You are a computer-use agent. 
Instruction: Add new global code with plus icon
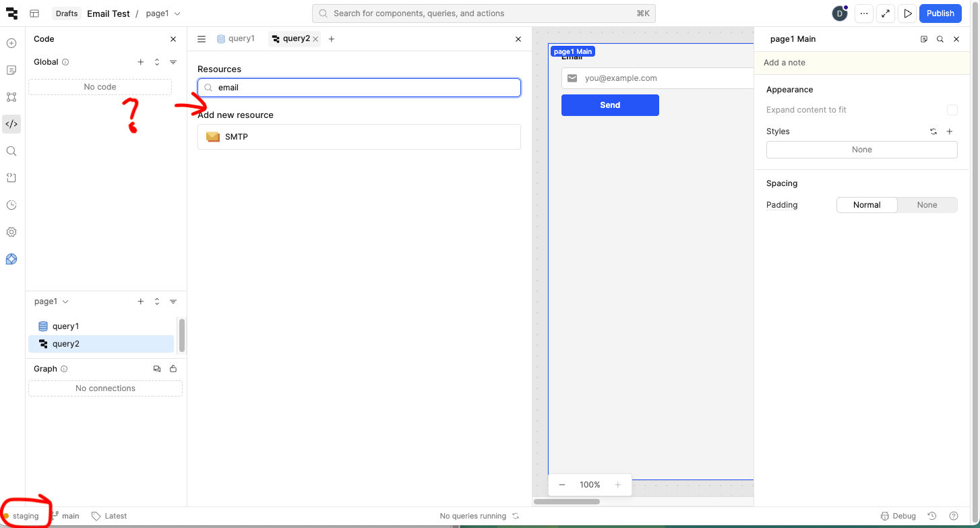pyautogui.click(x=141, y=62)
